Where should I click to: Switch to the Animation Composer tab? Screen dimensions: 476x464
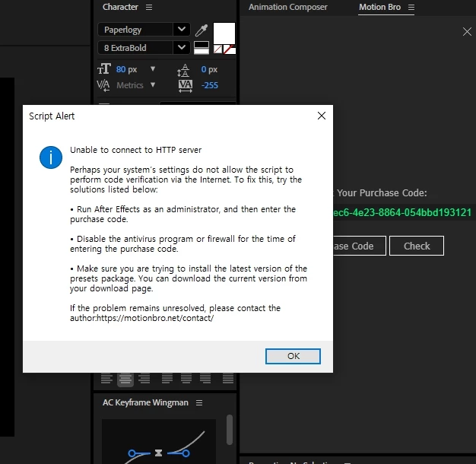coord(287,7)
